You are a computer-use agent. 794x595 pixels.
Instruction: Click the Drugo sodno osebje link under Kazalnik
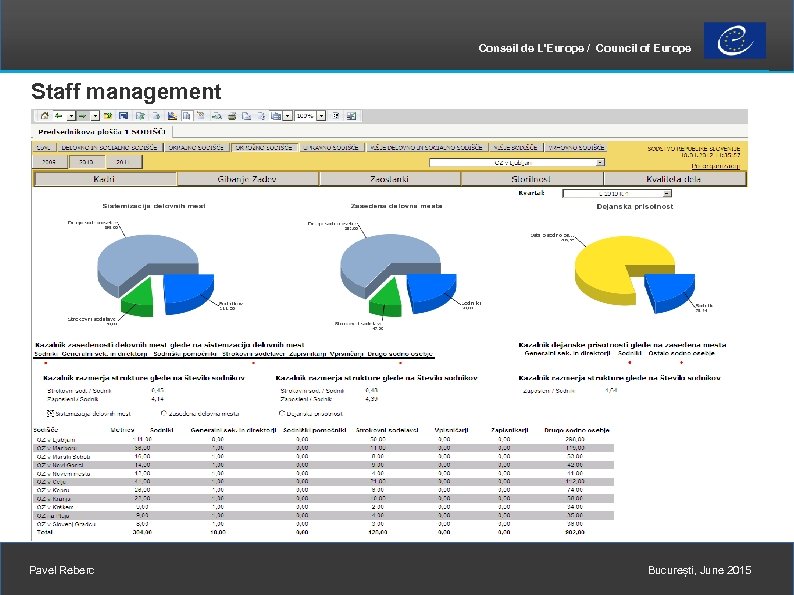tap(401, 353)
